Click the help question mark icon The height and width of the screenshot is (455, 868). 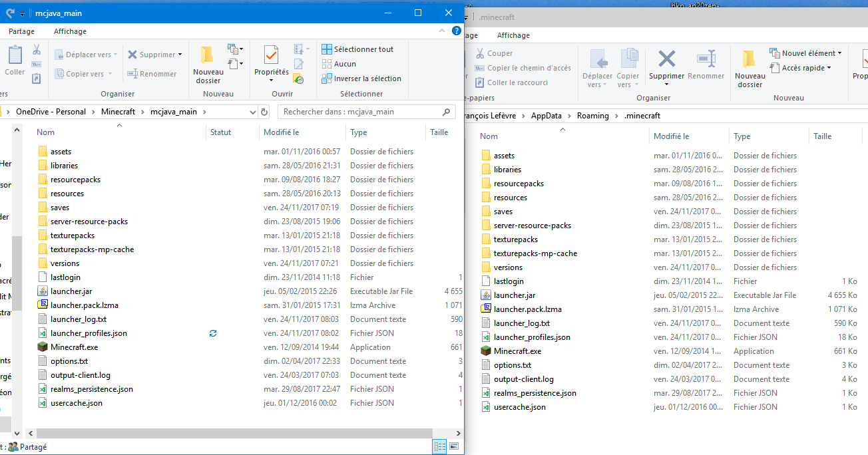[457, 31]
